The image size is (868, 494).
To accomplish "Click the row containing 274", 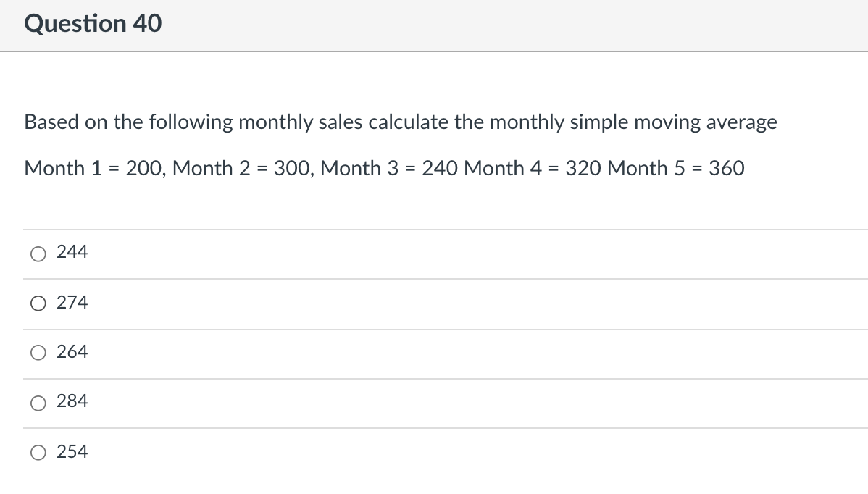I will pos(290,303).
